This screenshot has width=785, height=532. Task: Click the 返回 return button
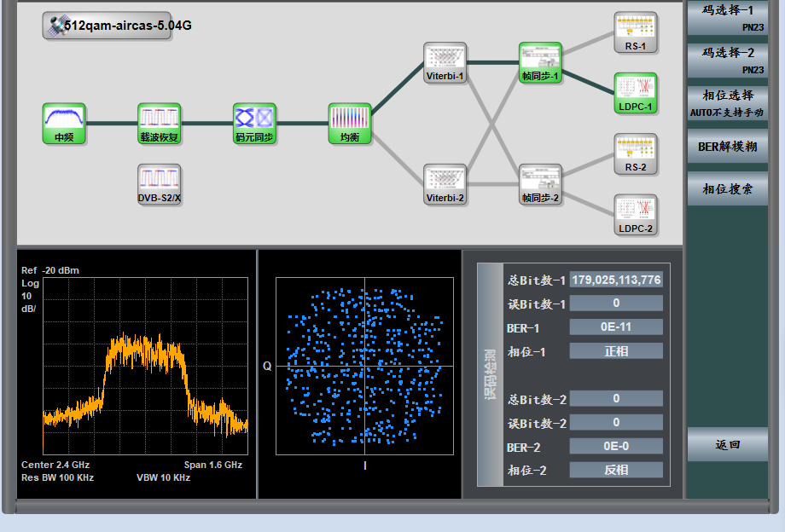point(727,444)
